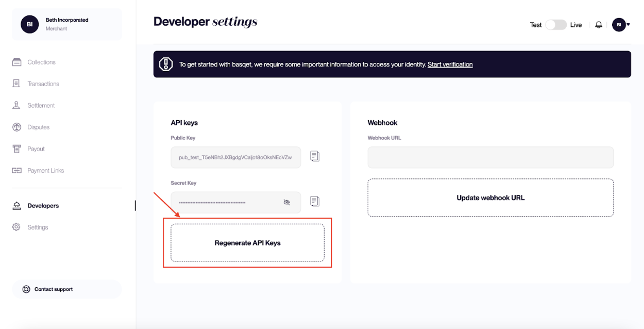644x329 pixels.
Task: Click the Disputes scale icon
Action: click(x=16, y=127)
